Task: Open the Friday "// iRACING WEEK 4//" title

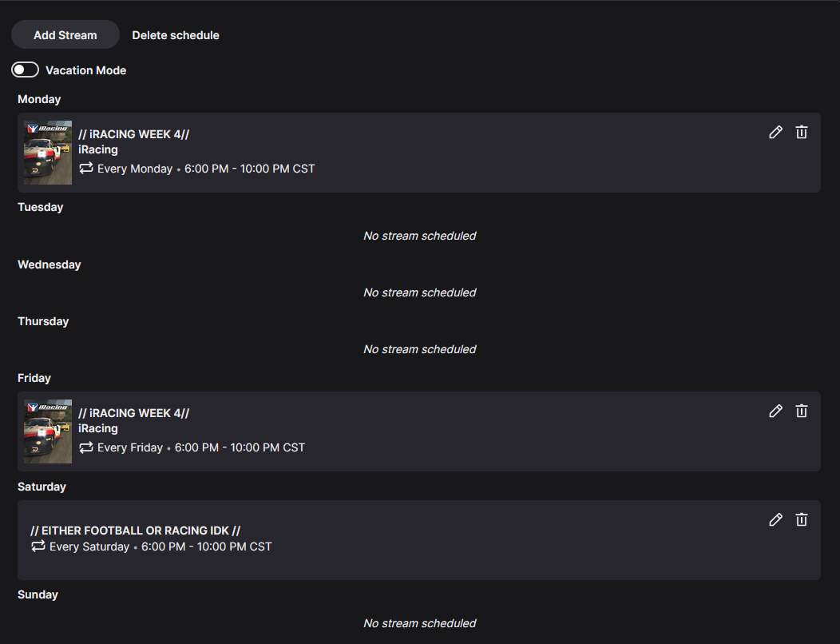Action: click(x=133, y=413)
